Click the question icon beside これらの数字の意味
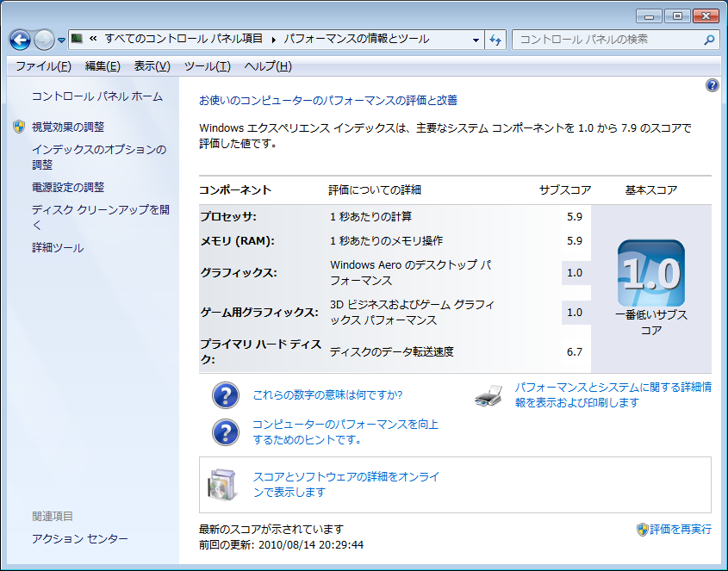Image resolution: width=728 pixels, height=571 pixels. pyautogui.click(x=225, y=395)
